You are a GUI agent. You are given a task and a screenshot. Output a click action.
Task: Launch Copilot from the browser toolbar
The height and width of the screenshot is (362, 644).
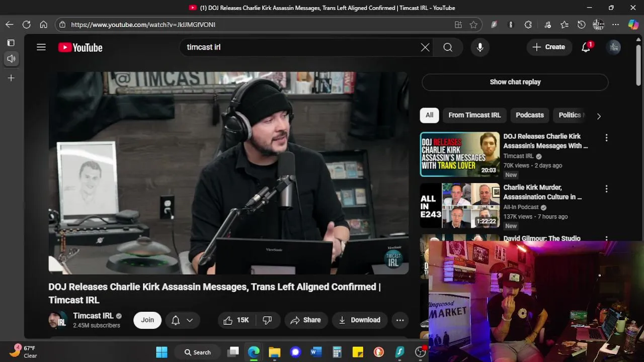(x=633, y=25)
